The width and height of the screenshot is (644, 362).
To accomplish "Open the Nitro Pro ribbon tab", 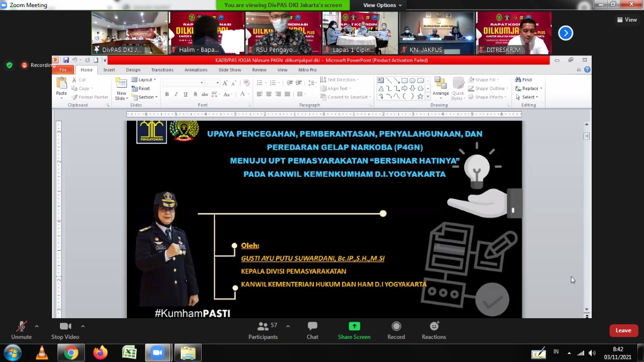I will tap(307, 70).
